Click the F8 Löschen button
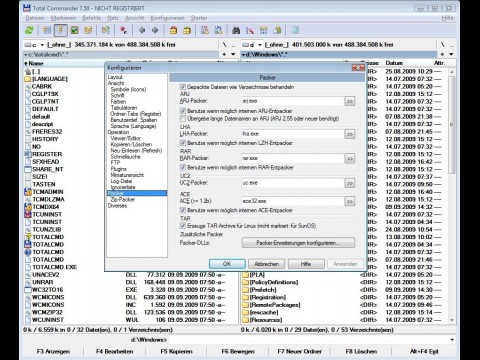The height and width of the screenshot is (360, 480). click(361, 351)
